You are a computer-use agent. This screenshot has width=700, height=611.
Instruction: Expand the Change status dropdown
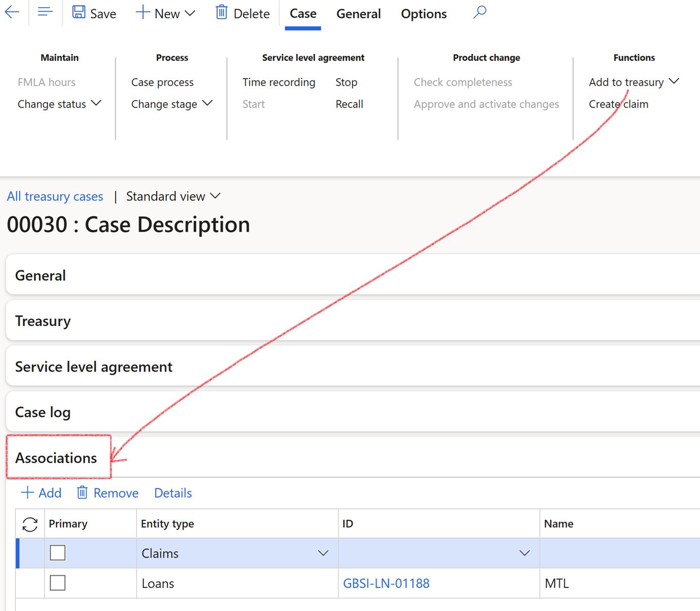(x=59, y=104)
